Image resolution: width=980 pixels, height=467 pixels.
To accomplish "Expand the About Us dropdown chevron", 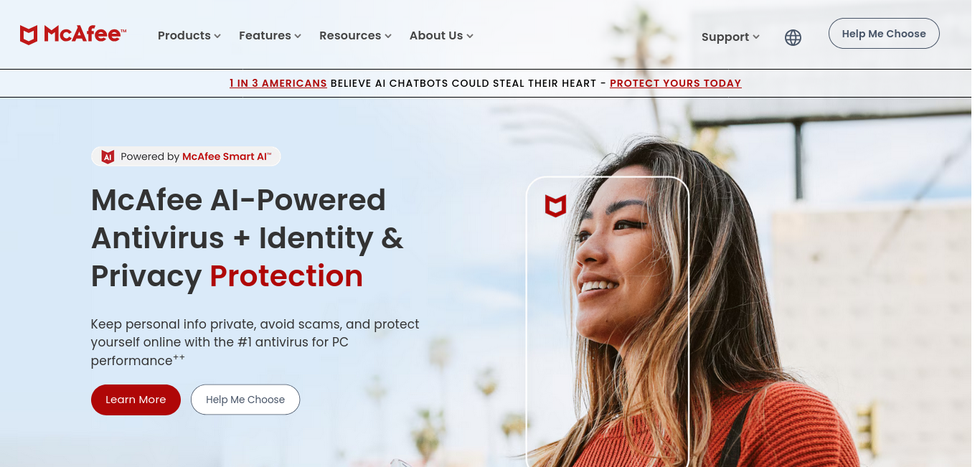I will pos(470,36).
